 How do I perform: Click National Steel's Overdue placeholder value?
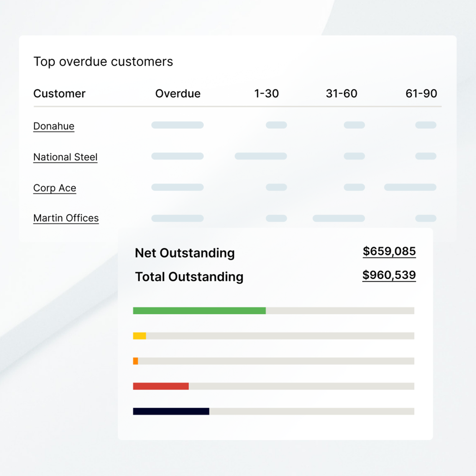[x=178, y=156]
